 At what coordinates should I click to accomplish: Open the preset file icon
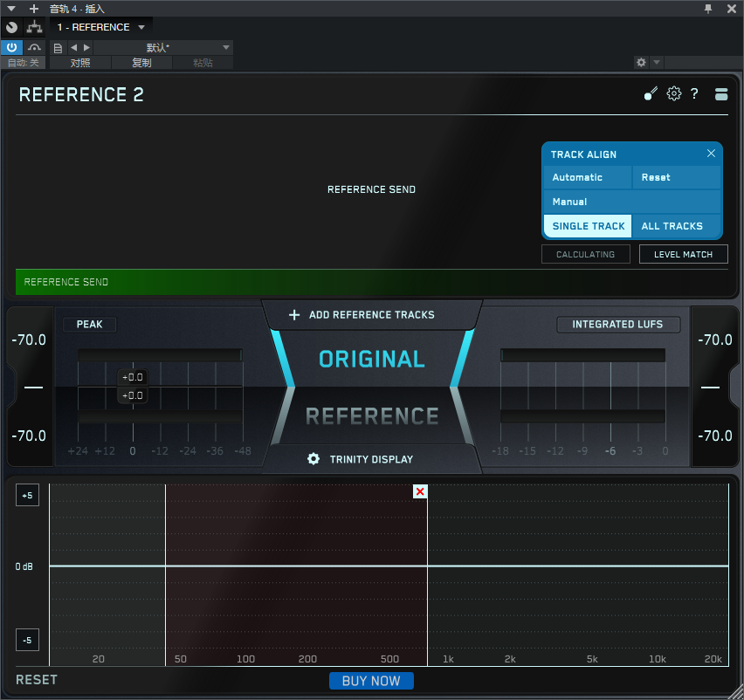(58, 48)
